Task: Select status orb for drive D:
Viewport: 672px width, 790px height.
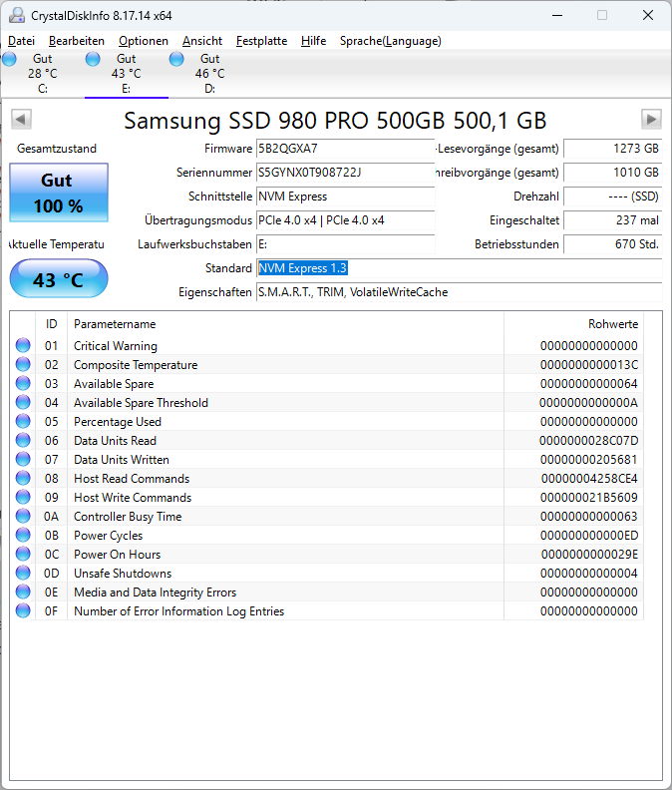Action: [x=176, y=59]
